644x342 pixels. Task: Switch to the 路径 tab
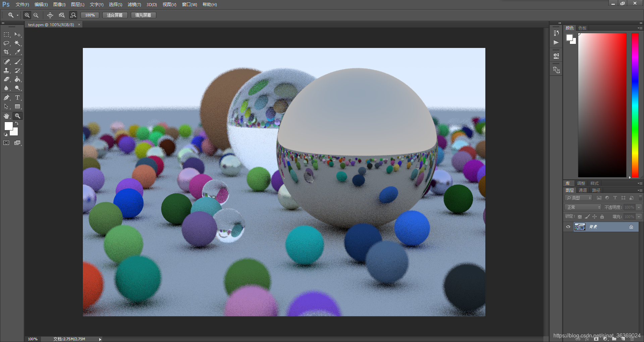[x=596, y=190]
